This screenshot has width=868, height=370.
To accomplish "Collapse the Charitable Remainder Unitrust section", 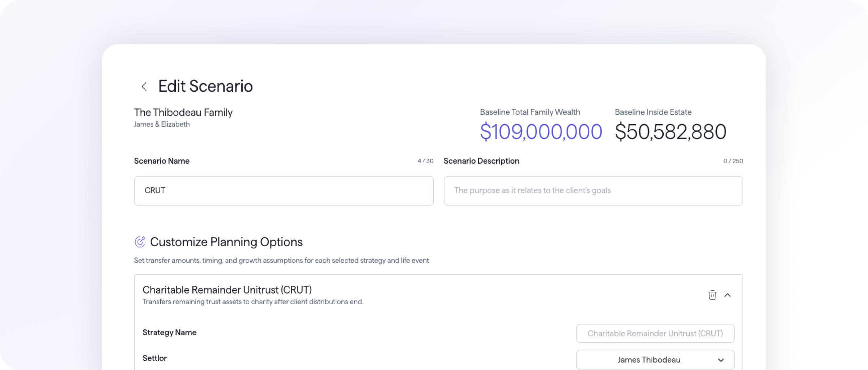I will [x=728, y=295].
